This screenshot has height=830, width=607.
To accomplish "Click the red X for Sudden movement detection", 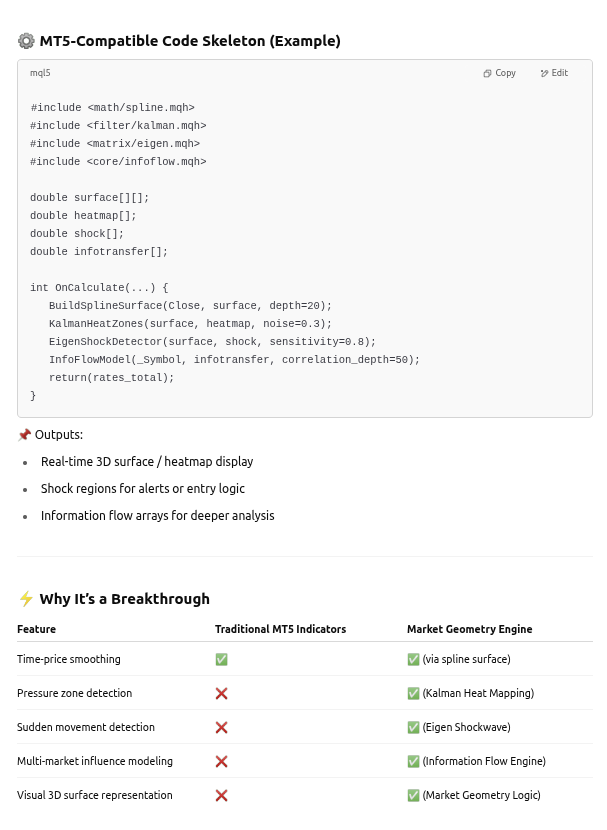I will pos(221,728).
